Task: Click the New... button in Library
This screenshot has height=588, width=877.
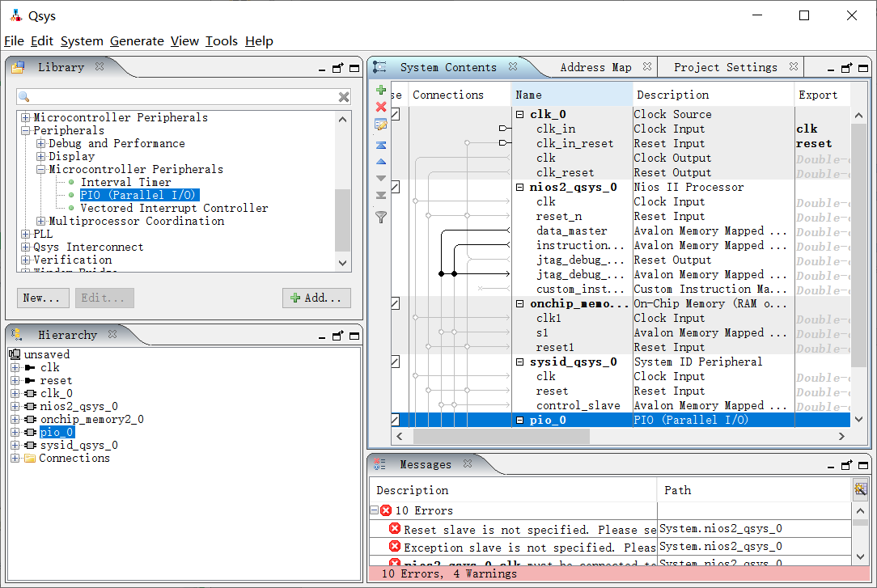Action: click(41, 298)
